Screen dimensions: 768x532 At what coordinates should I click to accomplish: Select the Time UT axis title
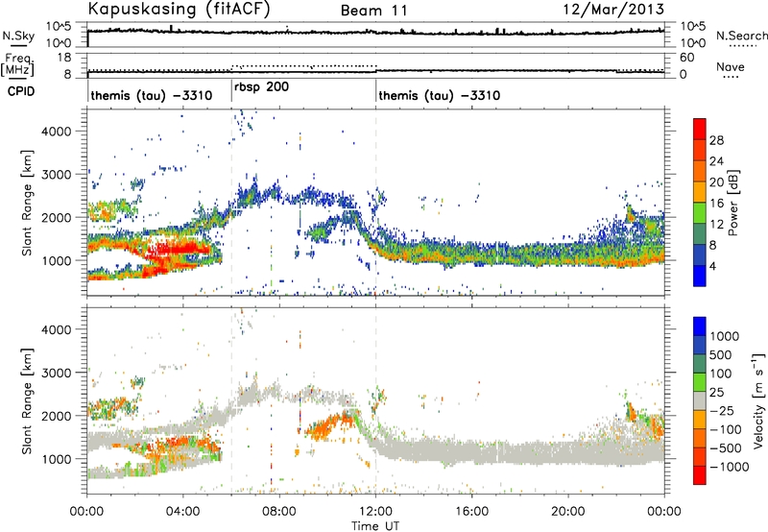coord(375,526)
